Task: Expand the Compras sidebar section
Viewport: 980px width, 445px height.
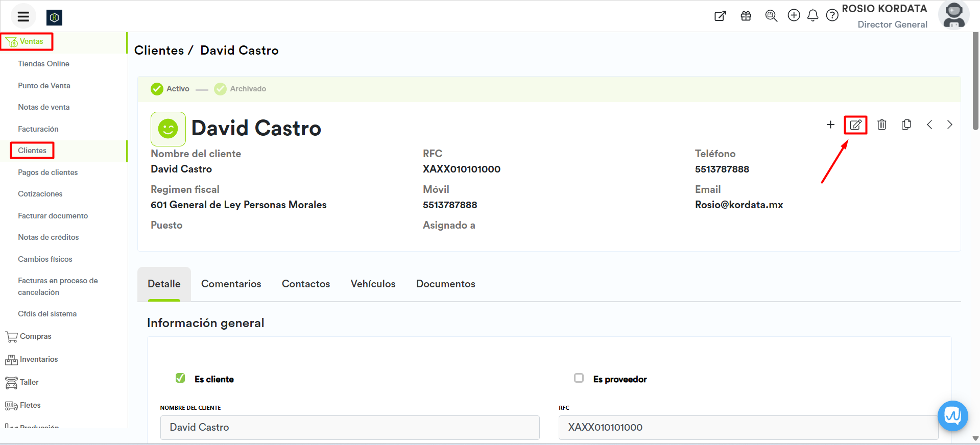Action: click(x=35, y=336)
